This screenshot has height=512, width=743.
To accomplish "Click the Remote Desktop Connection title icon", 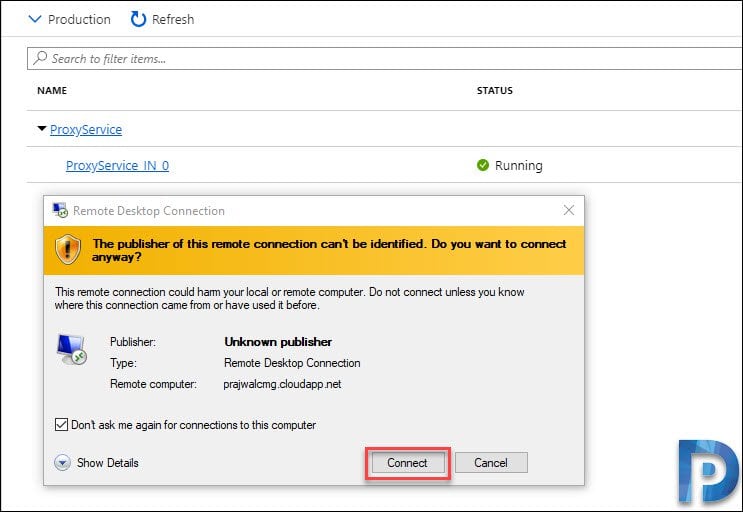I will (60, 210).
